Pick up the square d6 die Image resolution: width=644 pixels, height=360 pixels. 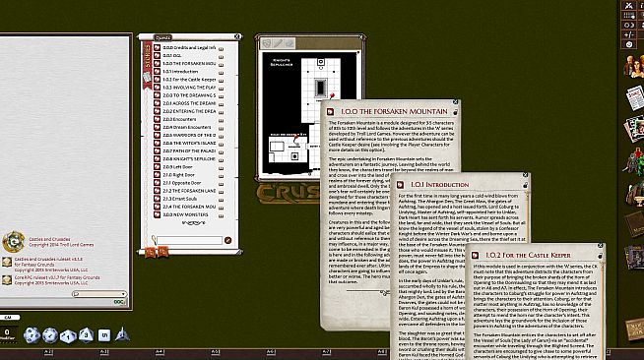(x=104, y=335)
